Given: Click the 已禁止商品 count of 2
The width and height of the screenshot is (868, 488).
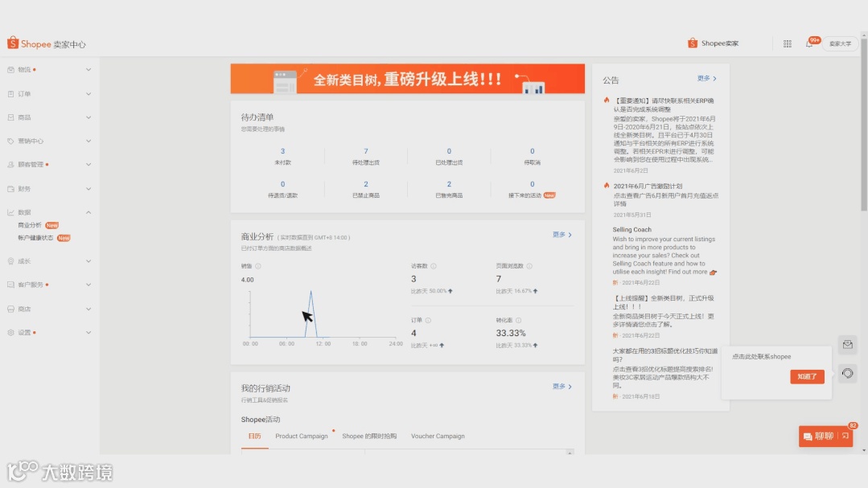Looking at the screenshot, I should tap(366, 184).
